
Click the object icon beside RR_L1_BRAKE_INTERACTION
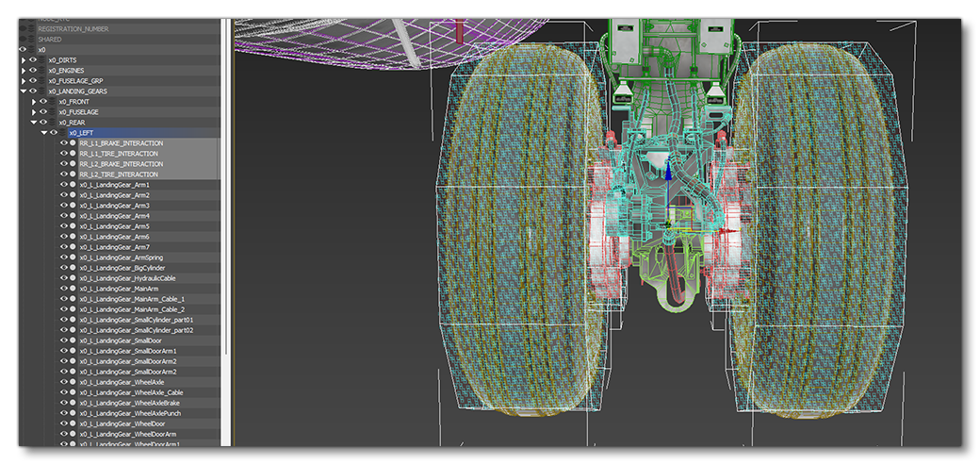click(73, 143)
